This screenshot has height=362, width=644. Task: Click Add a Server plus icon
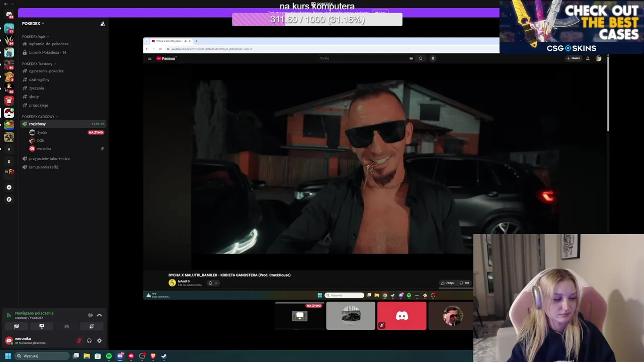point(9,187)
